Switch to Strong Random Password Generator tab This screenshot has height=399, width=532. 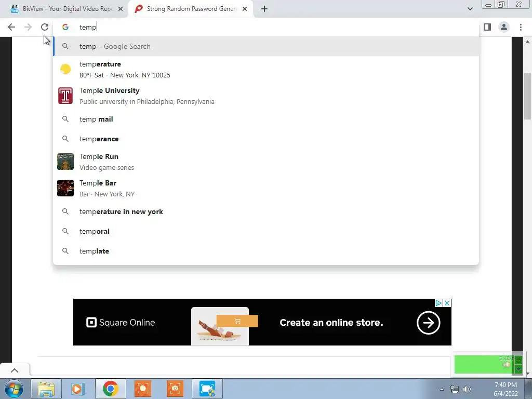pos(191,9)
